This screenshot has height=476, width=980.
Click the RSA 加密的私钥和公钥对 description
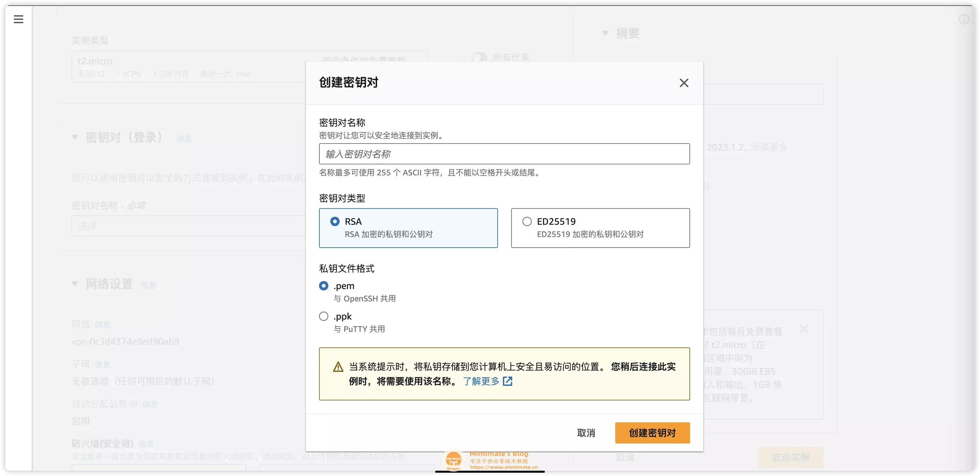point(389,234)
